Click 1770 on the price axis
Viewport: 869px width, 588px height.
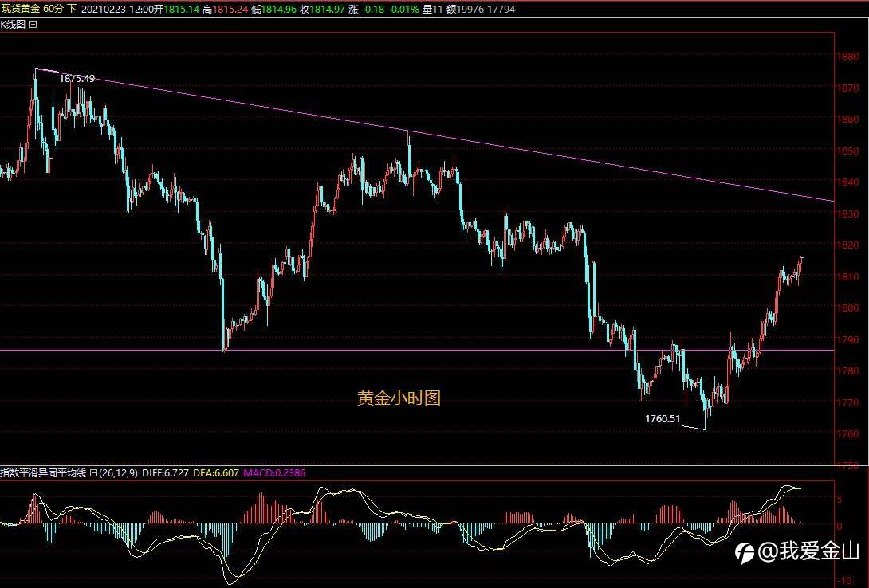click(x=848, y=402)
